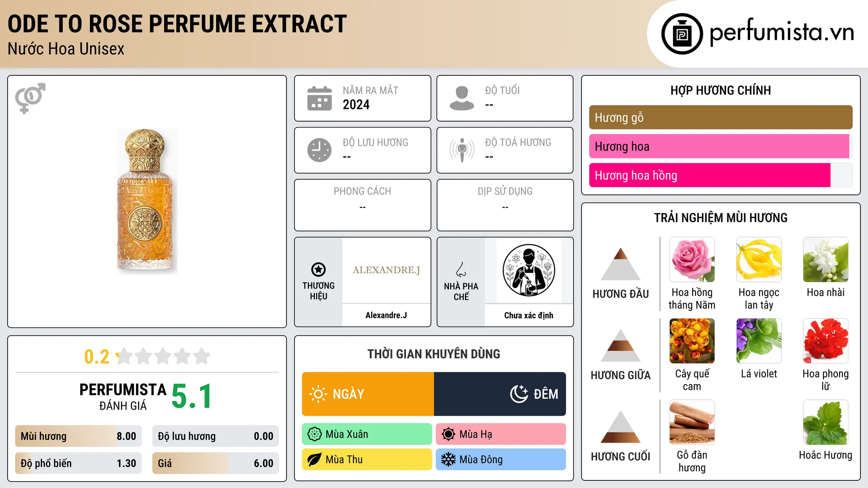Screen dimensions: 868x488
Task: Click the Nước Hoa Unisex subtitle
Action: coord(66,49)
